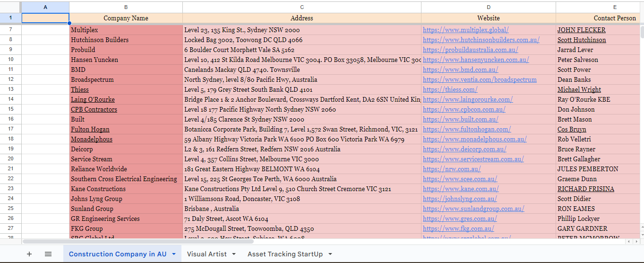Viewport: 644px width, 263px height.
Task: Select the Brisbane , Australia address cell
Action: coord(302,209)
